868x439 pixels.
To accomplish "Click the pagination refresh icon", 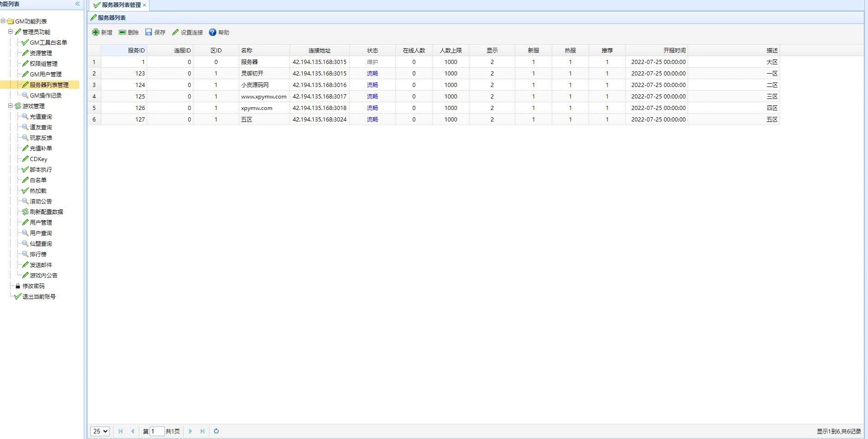I will [216, 431].
